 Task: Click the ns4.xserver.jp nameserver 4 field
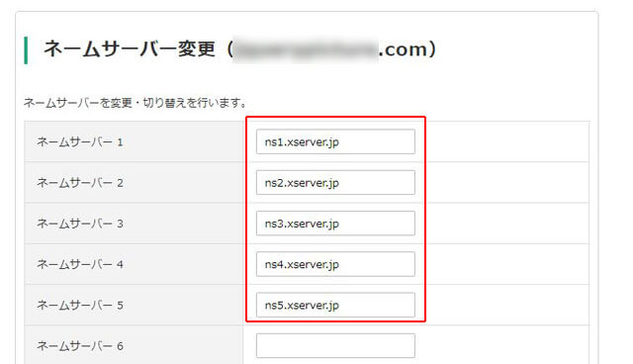(335, 264)
